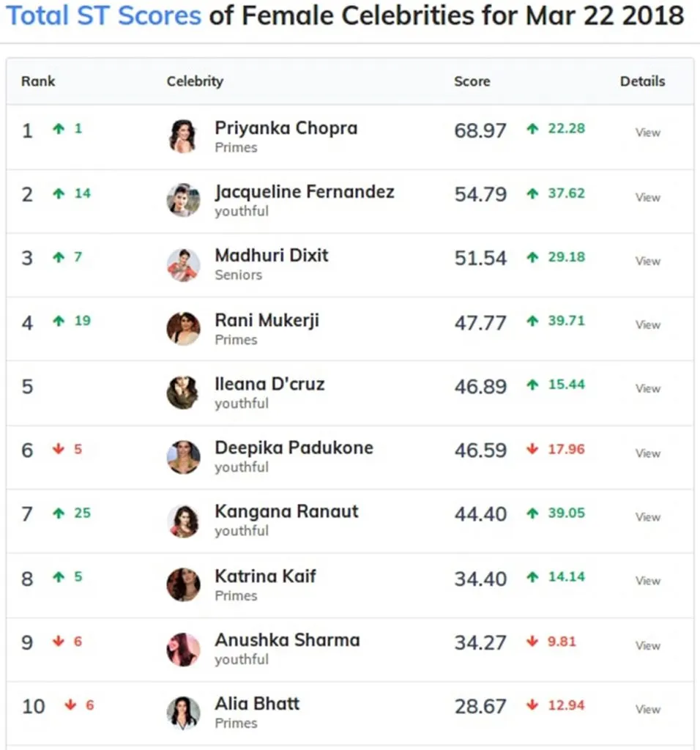The image size is (700, 750).
Task: Click Jacqueline Fernandez's avatar photo
Action: coord(183,200)
